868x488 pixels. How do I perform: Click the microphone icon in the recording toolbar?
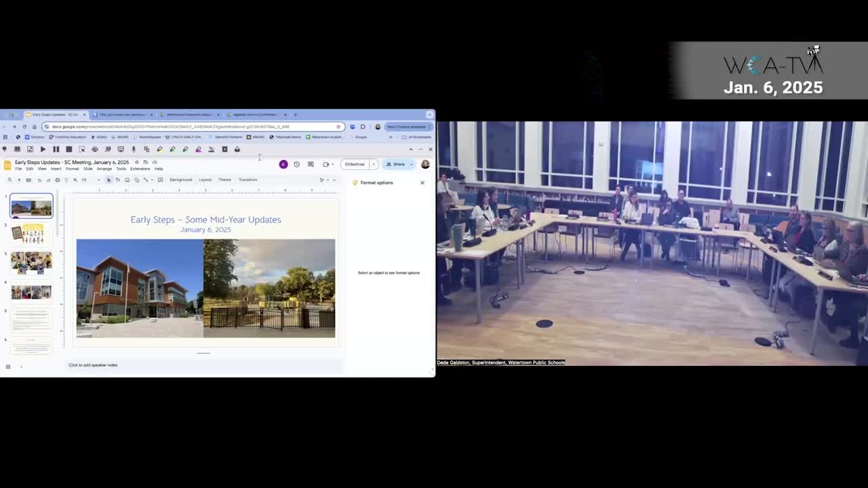(134, 149)
